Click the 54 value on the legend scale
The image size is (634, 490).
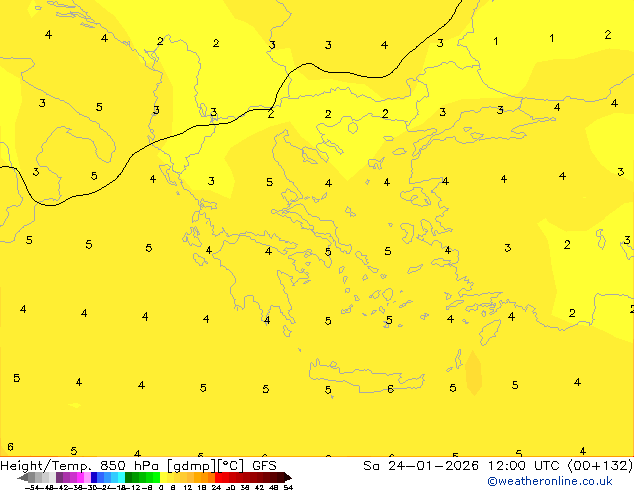(288, 487)
